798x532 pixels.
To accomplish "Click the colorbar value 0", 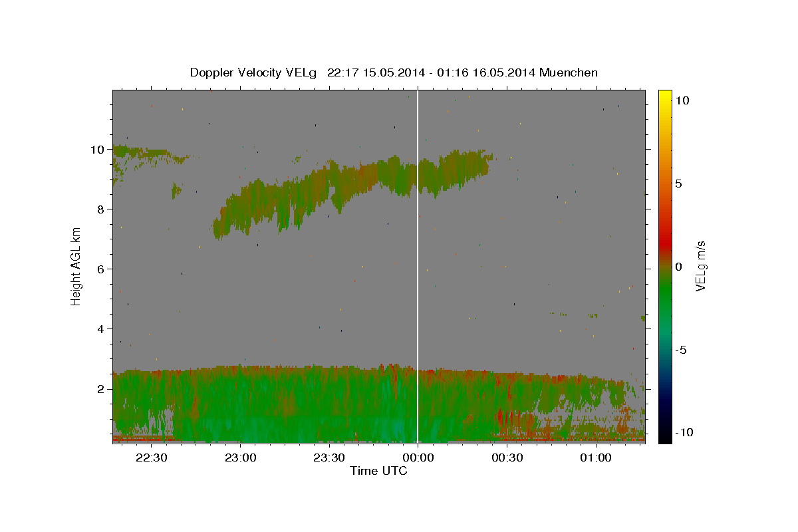I will click(678, 267).
